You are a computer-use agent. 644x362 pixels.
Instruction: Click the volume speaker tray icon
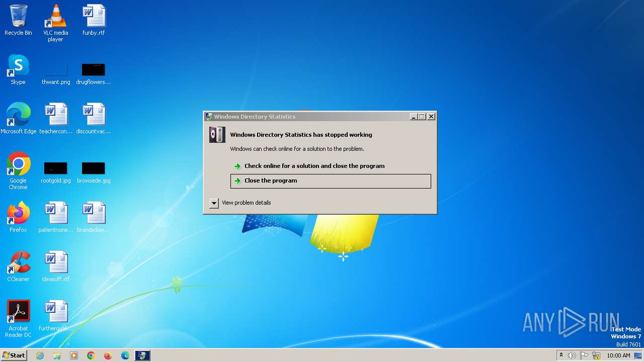click(572, 355)
